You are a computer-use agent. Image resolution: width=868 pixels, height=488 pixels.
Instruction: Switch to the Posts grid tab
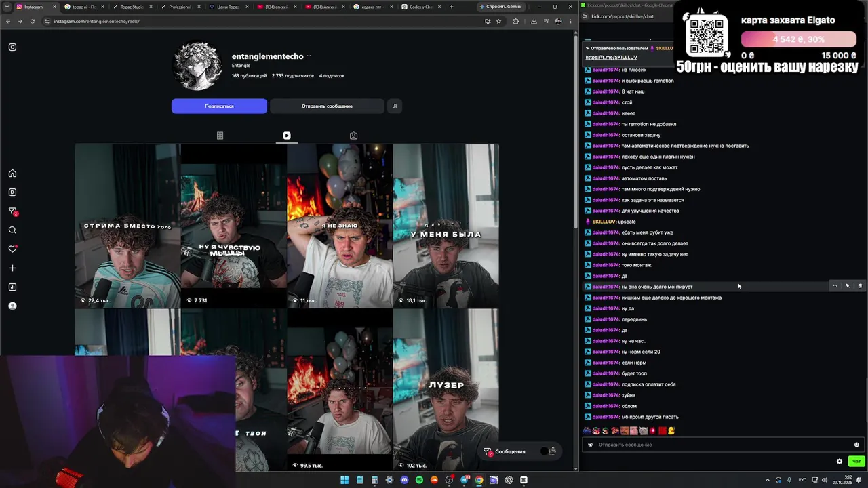click(220, 136)
